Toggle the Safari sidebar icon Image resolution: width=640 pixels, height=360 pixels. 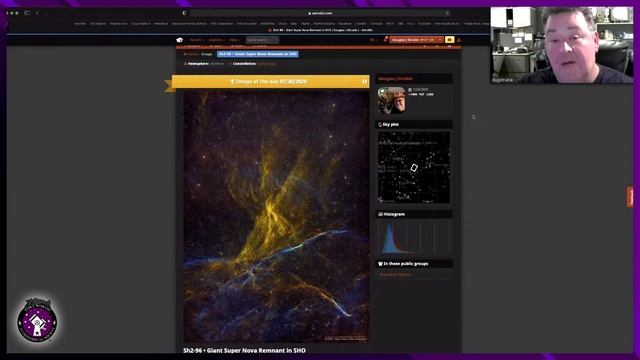click(x=27, y=13)
